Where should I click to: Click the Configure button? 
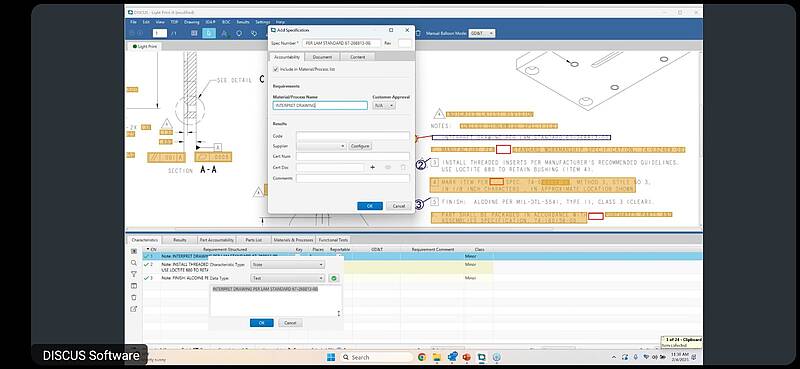pos(360,146)
